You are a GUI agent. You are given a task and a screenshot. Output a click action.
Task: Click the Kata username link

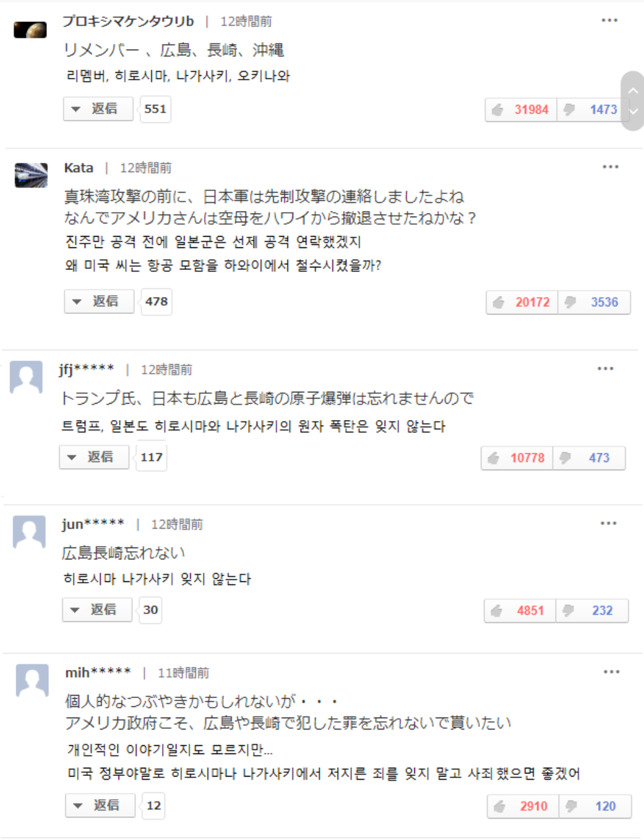pyautogui.click(x=78, y=168)
